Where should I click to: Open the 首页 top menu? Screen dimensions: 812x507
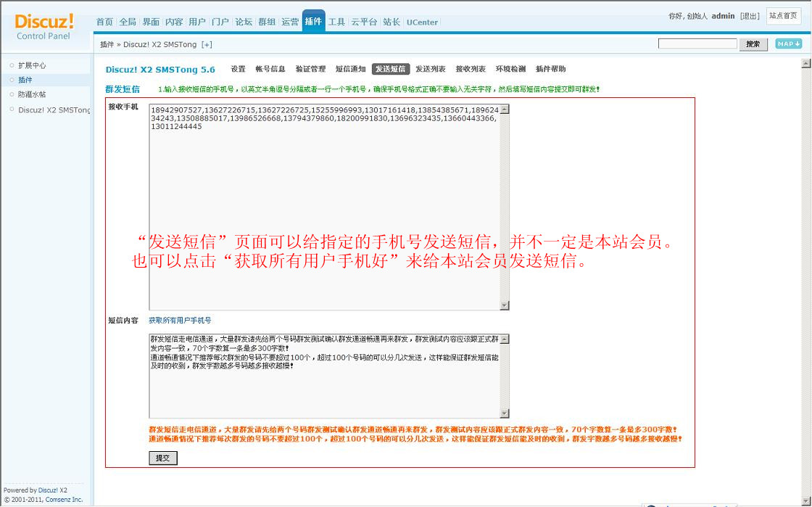104,22
